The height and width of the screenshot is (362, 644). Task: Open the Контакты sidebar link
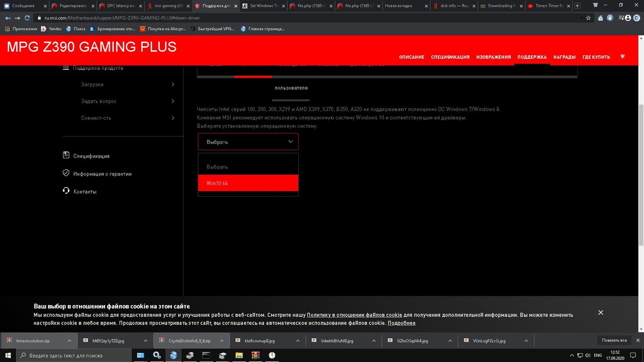tap(85, 192)
